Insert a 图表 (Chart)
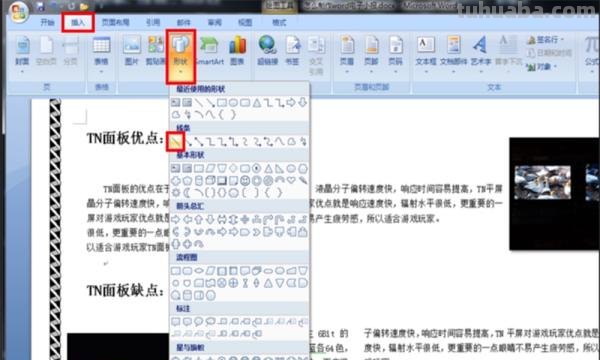Viewport: 600px width, 360px height. (237, 51)
